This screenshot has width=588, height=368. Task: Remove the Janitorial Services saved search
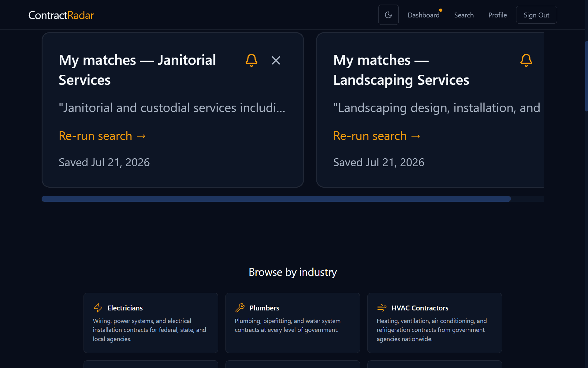[276, 60]
